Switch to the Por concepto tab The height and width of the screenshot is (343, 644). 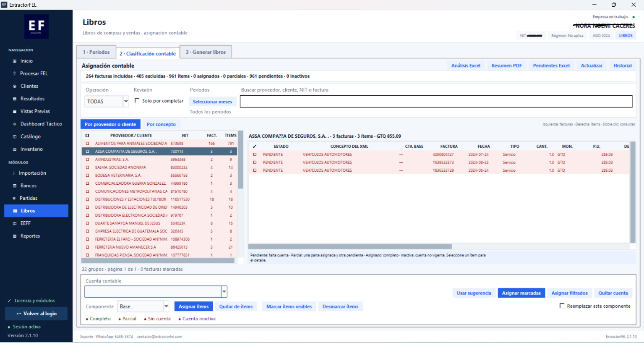[x=161, y=124]
